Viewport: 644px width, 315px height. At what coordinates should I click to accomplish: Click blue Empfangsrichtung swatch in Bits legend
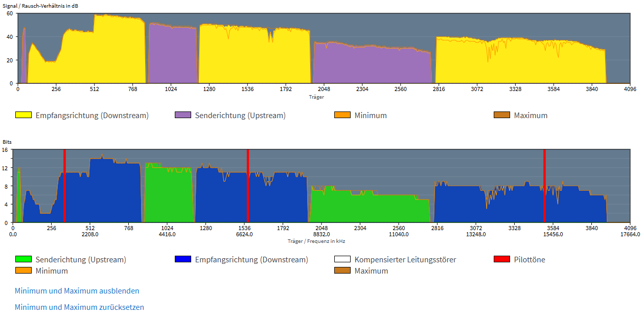[x=183, y=259]
